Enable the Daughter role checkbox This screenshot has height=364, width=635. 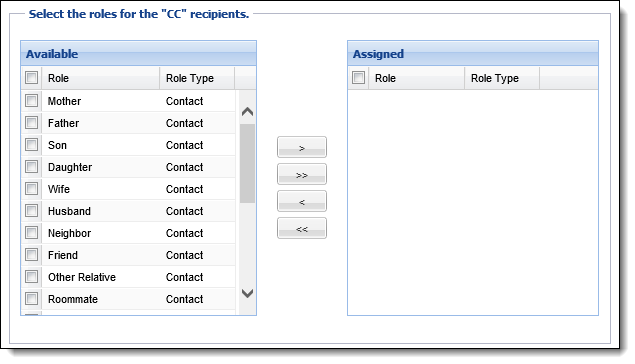(x=32, y=166)
